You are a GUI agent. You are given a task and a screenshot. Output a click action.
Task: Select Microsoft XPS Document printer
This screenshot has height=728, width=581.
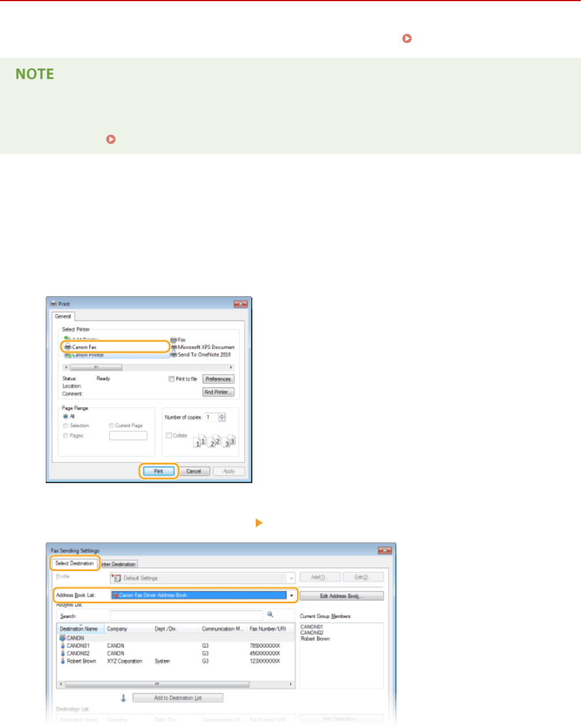pos(203,347)
